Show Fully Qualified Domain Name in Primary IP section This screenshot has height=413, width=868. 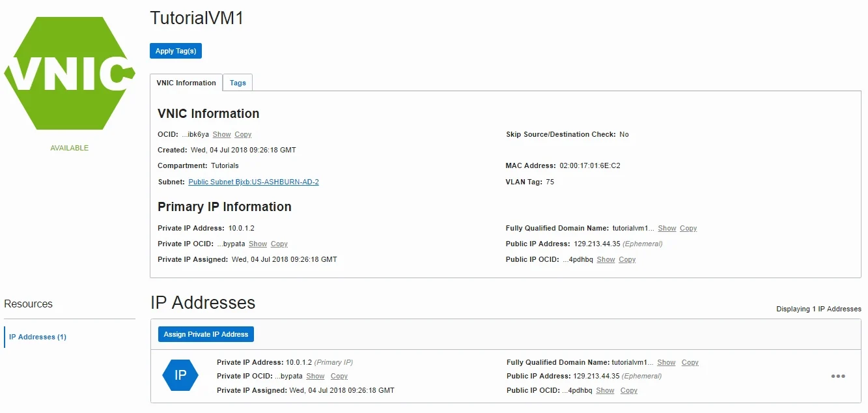coord(667,229)
